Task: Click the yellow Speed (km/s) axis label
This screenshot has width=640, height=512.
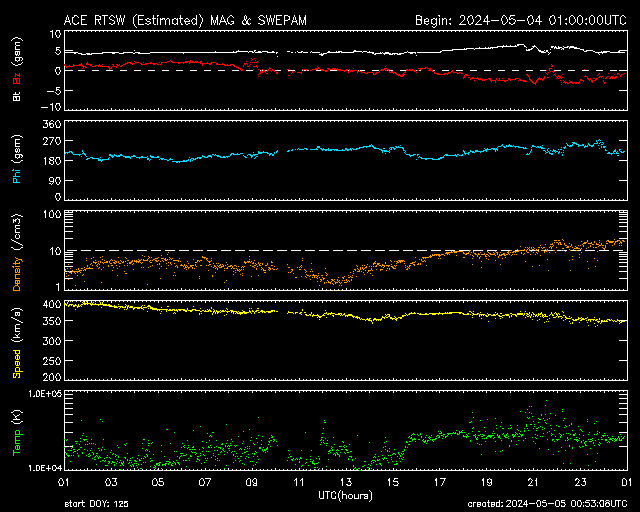Action: (x=17, y=341)
